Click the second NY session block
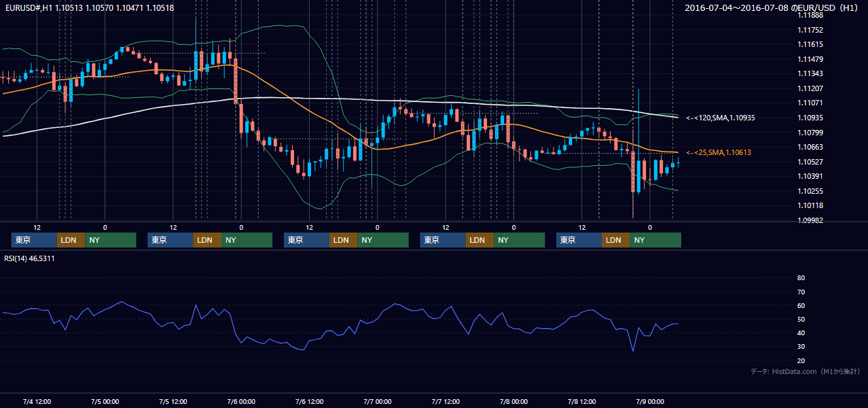 pos(247,240)
